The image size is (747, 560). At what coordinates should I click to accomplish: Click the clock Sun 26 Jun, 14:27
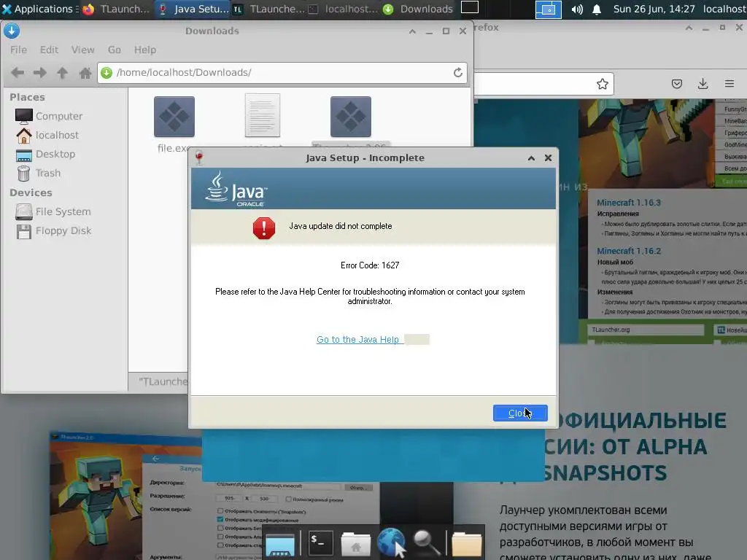pyautogui.click(x=654, y=9)
